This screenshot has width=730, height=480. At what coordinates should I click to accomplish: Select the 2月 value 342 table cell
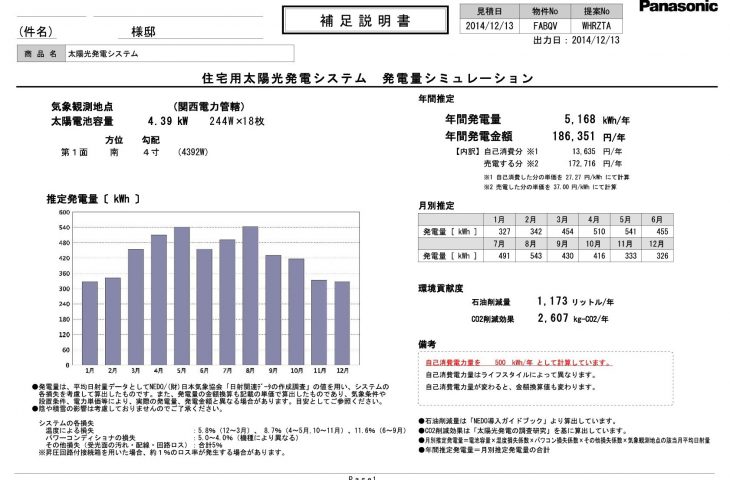pos(531,231)
